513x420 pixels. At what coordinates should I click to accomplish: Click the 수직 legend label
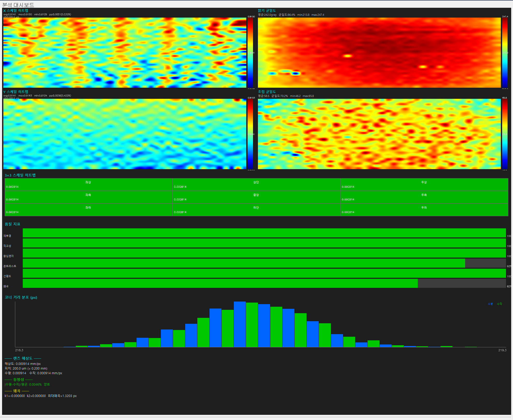[500, 304]
